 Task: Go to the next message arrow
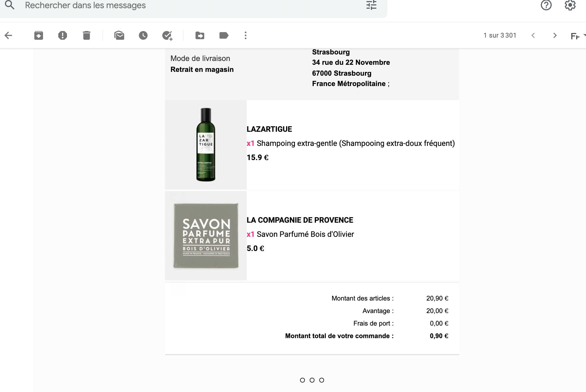point(555,35)
